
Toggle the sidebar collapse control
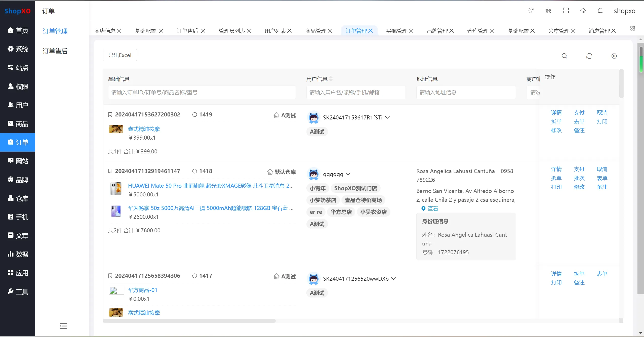tap(63, 326)
